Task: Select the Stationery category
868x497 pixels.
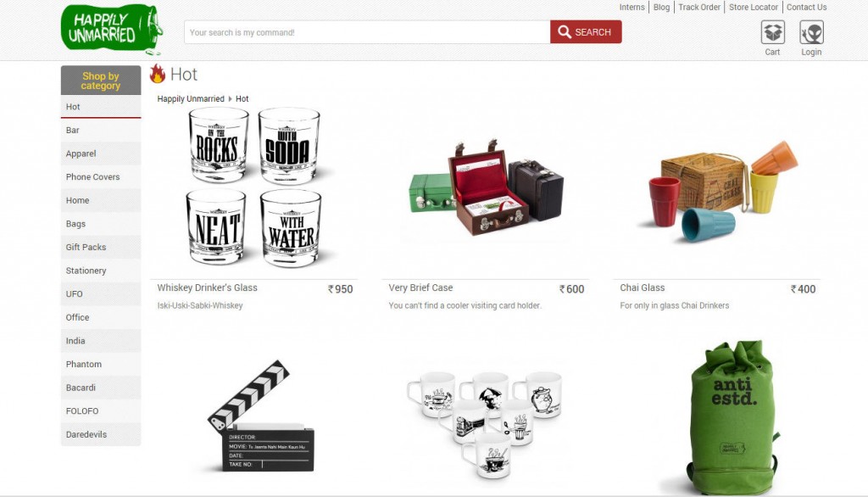Action: (x=101, y=271)
